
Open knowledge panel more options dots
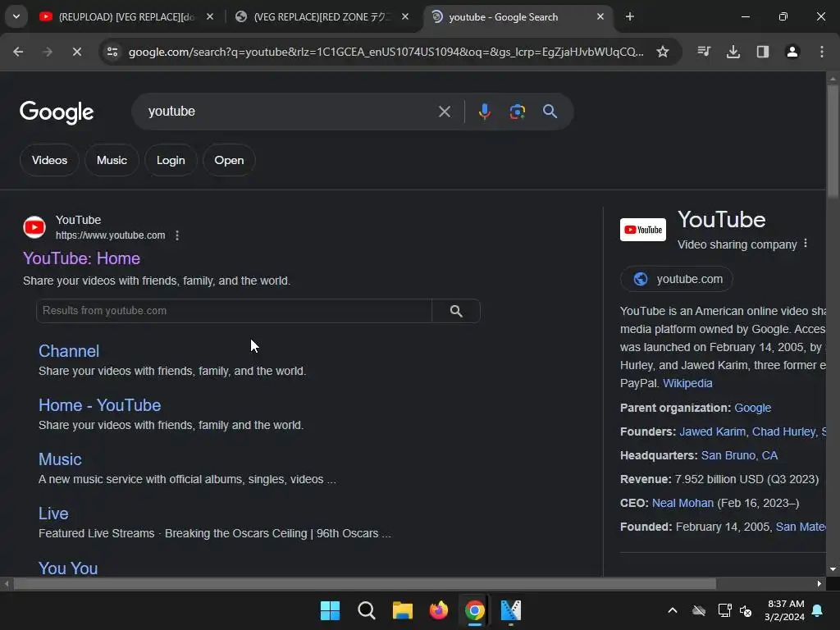tap(806, 244)
